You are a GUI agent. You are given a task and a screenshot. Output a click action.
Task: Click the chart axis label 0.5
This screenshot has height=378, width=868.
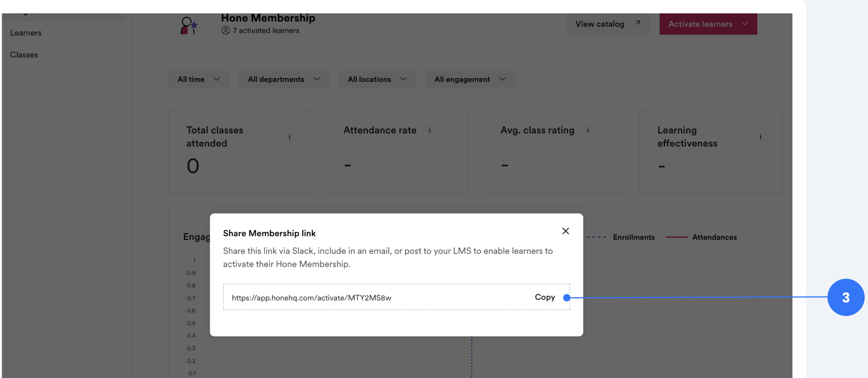[191, 323]
